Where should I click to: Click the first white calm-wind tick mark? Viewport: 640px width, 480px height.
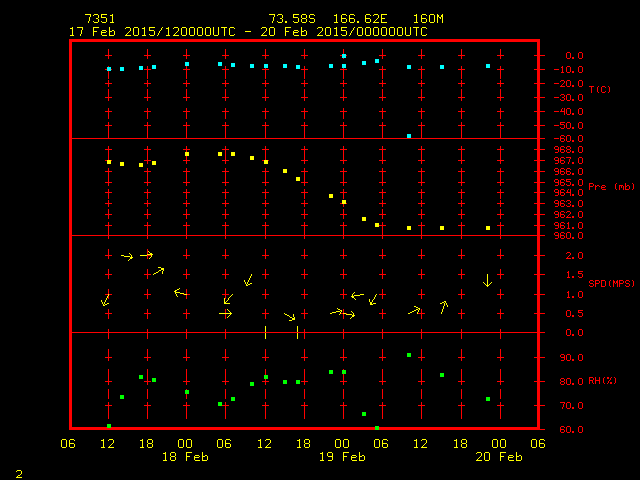(265, 332)
